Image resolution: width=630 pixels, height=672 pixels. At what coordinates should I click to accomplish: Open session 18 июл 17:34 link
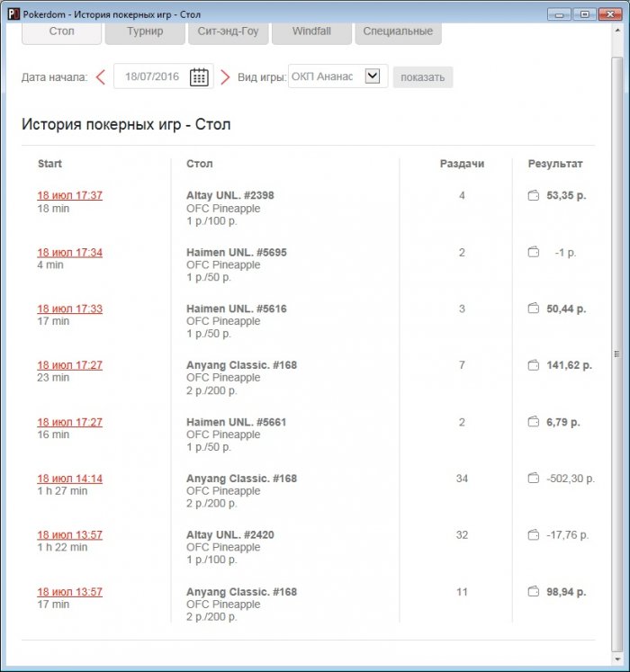click(x=70, y=253)
